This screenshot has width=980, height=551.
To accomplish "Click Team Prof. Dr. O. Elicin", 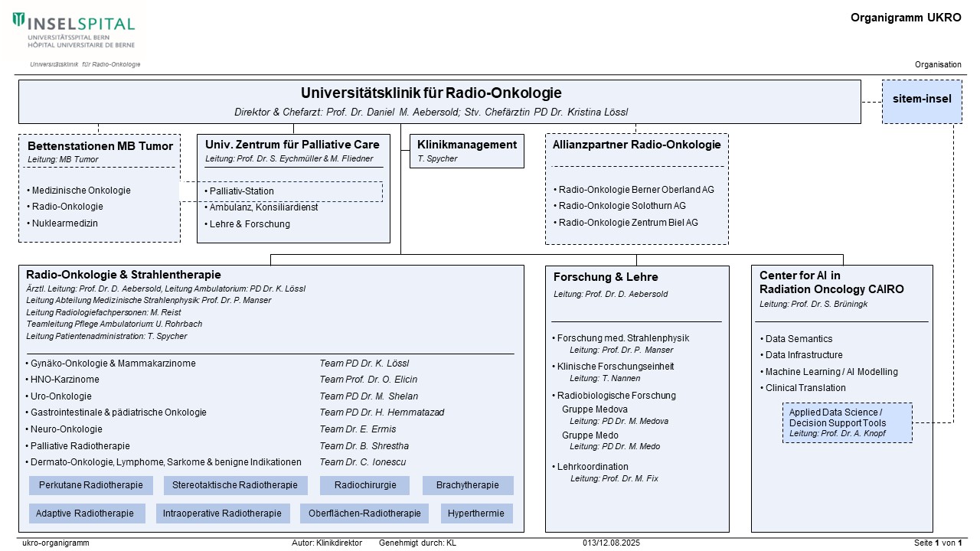I will [x=368, y=380].
